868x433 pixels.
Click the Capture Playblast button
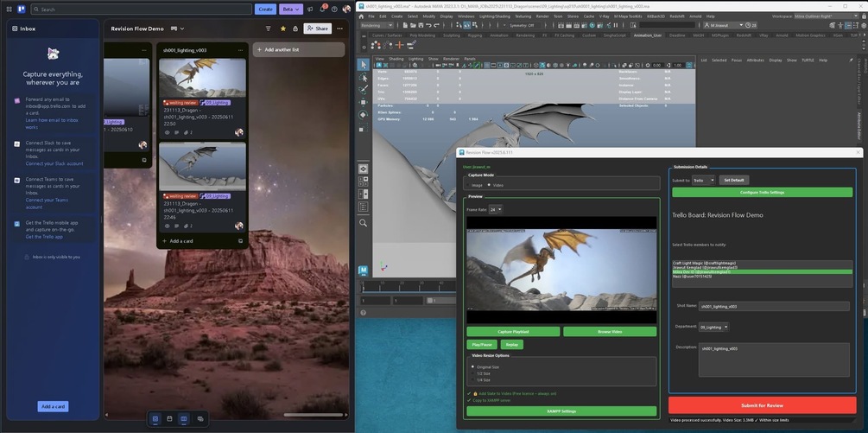(513, 332)
